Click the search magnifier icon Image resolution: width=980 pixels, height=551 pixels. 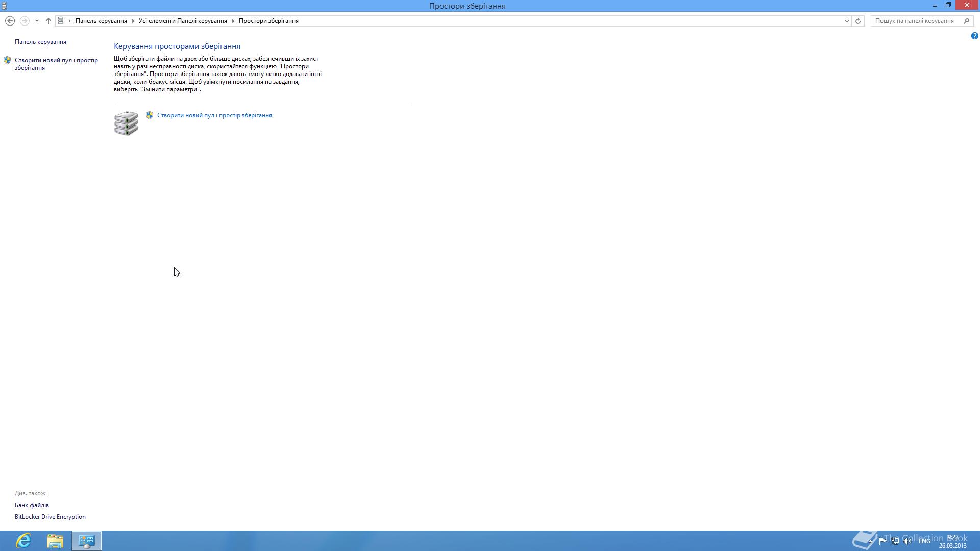[x=966, y=21]
